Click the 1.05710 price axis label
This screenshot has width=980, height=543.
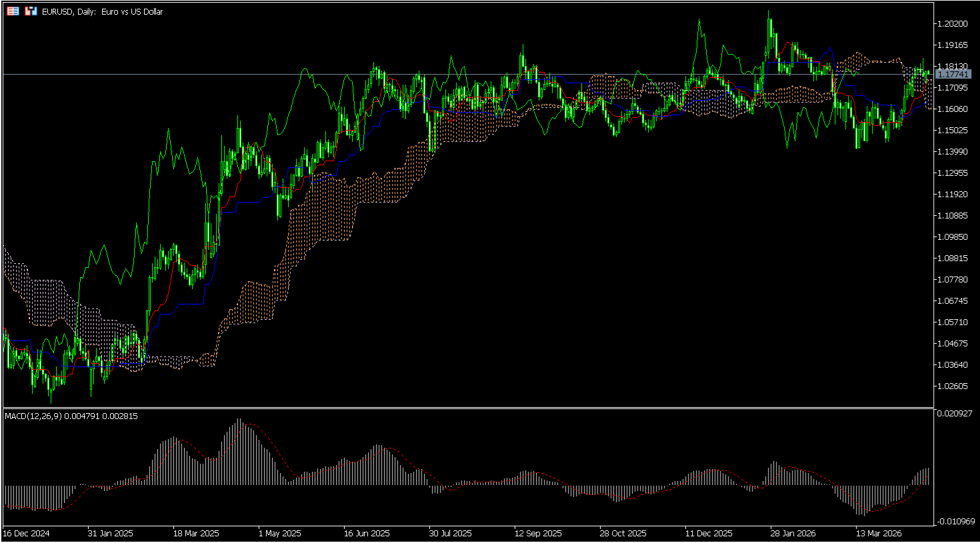point(952,322)
